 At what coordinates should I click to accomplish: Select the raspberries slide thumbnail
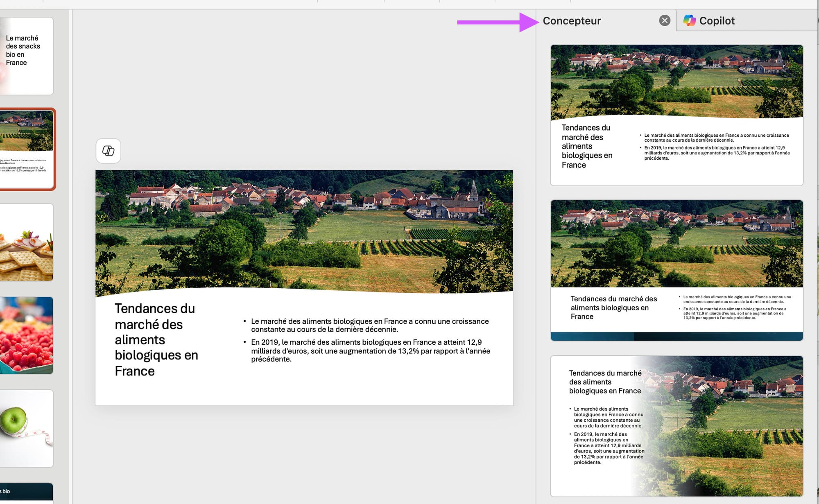(x=27, y=335)
